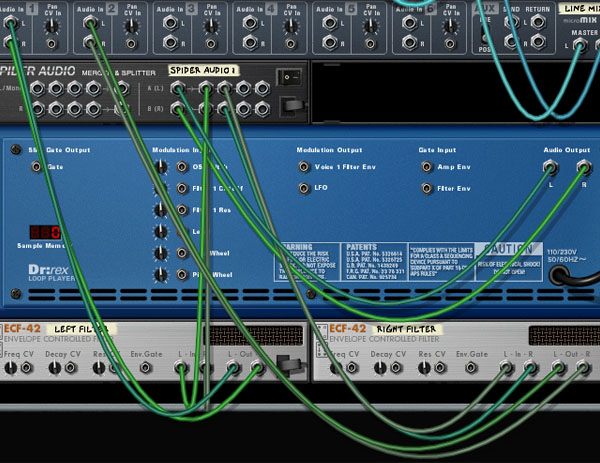Click the Dr.REX right audio output jack
Screen dimensions: 600x463
(x=583, y=168)
